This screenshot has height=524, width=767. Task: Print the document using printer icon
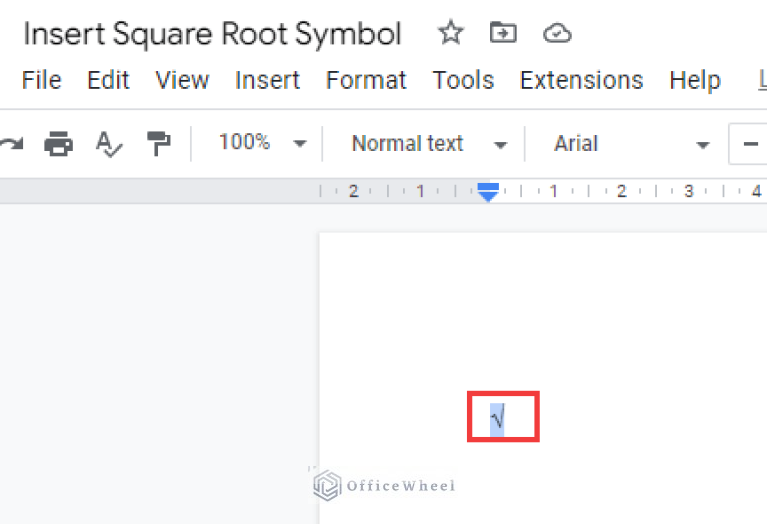pos(59,144)
